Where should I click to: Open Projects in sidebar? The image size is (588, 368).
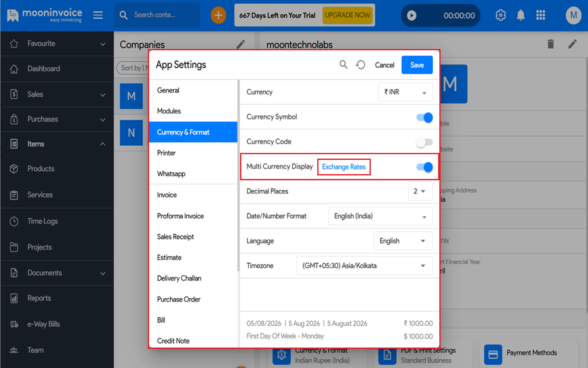pyautogui.click(x=57, y=247)
